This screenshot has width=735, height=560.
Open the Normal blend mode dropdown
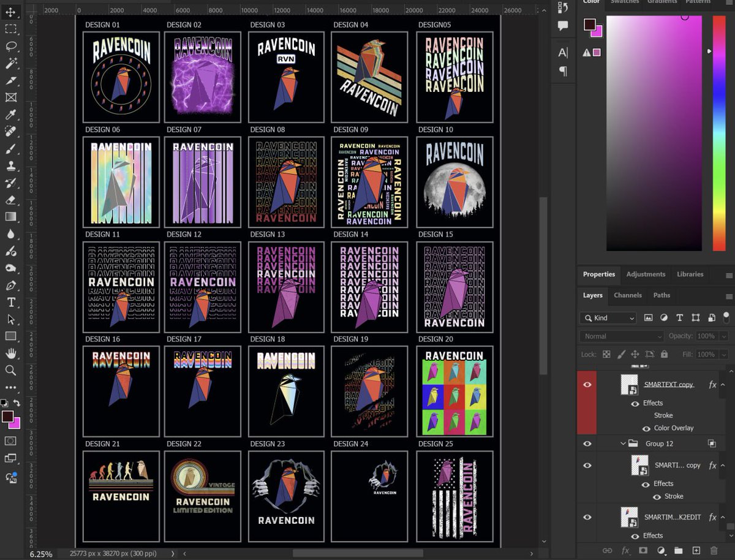click(622, 336)
